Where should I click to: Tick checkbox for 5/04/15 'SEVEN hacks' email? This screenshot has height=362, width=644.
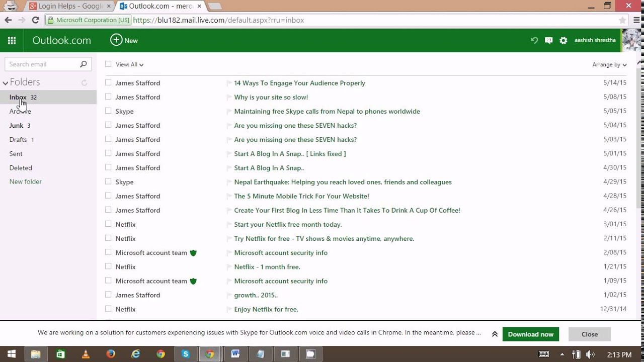108,125
